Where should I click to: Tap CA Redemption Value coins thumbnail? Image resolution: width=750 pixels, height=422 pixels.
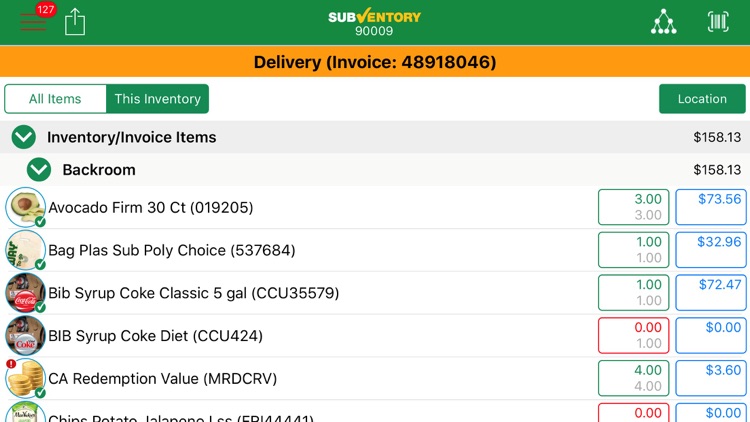point(25,378)
